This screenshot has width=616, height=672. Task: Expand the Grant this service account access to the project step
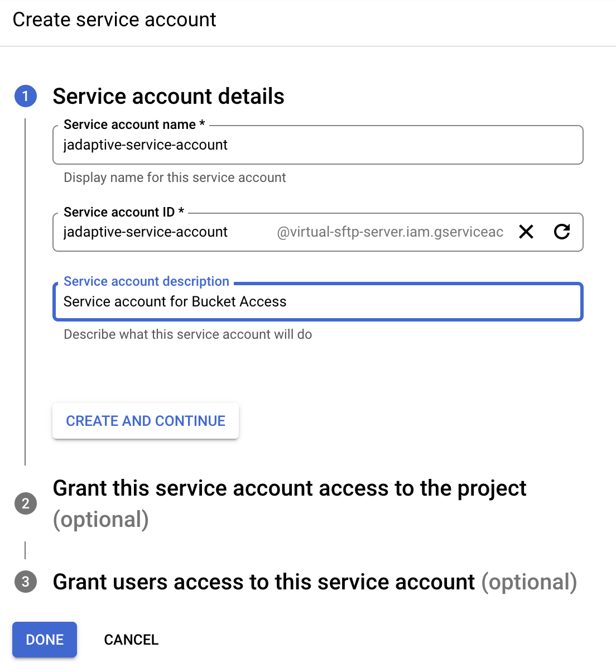point(290,503)
